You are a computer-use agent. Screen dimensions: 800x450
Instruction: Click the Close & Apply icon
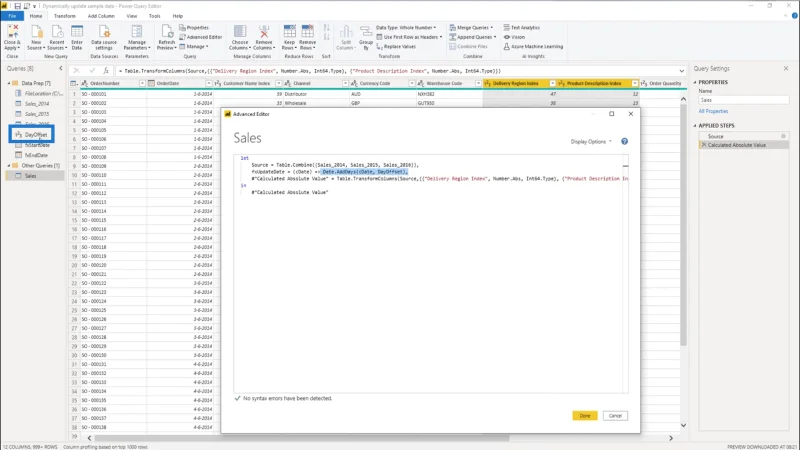point(12,32)
